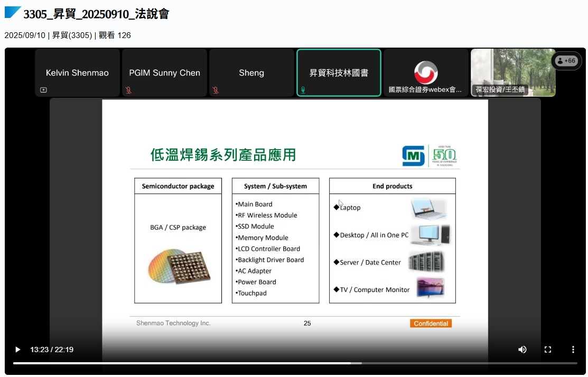Click Touchpad bullet
Screen dimensions: 588x377
[x=251, y=293]
